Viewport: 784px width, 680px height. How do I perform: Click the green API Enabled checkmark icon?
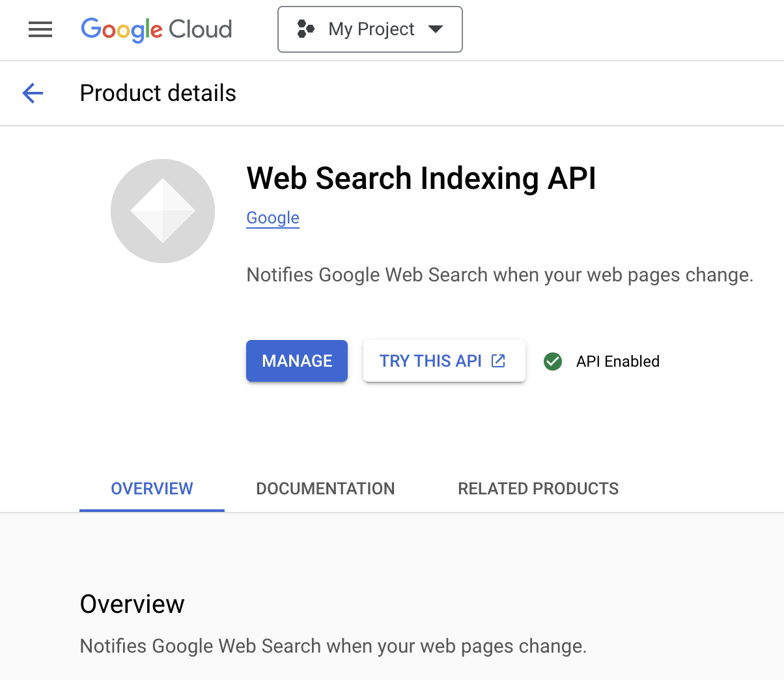click(553, 361)
